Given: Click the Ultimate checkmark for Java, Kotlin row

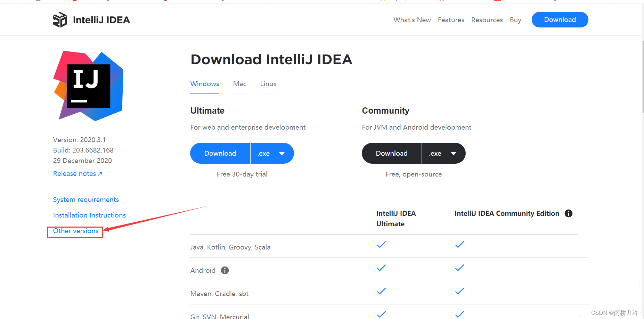Looking at the screenshot, I should (x=381, y=245).
